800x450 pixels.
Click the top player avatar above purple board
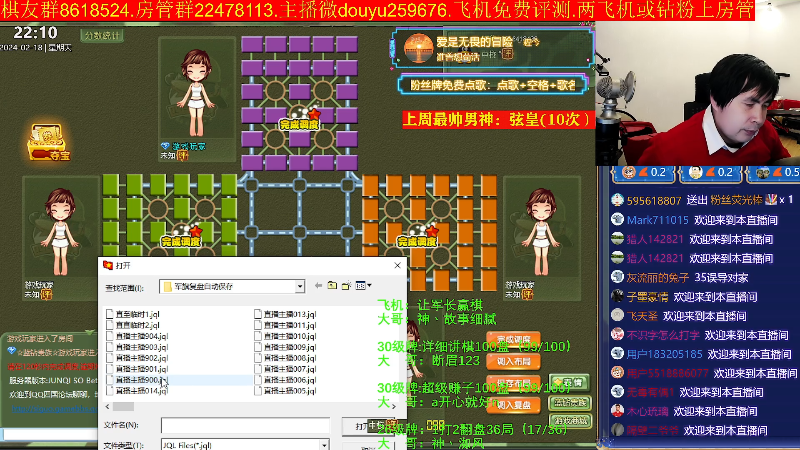(196, 92)
